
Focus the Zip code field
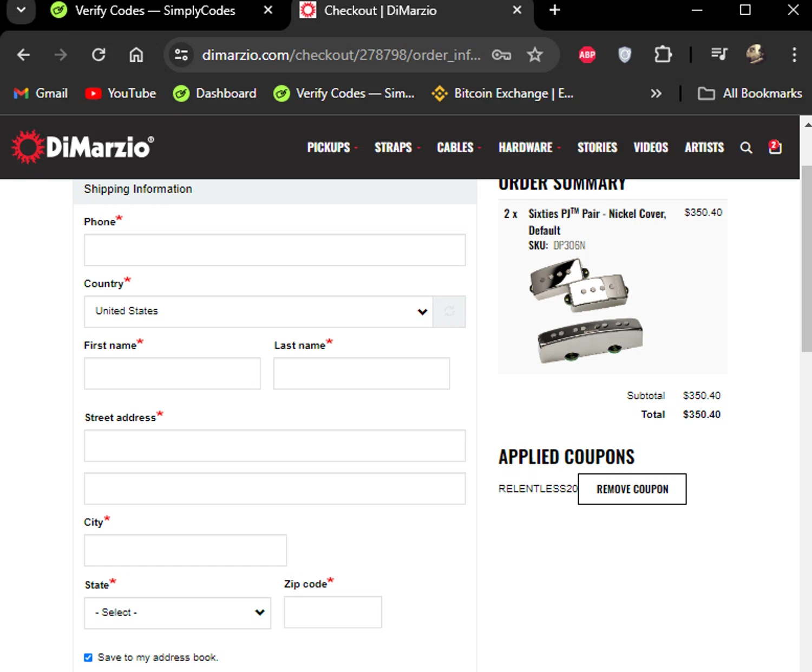click(333, 612)
